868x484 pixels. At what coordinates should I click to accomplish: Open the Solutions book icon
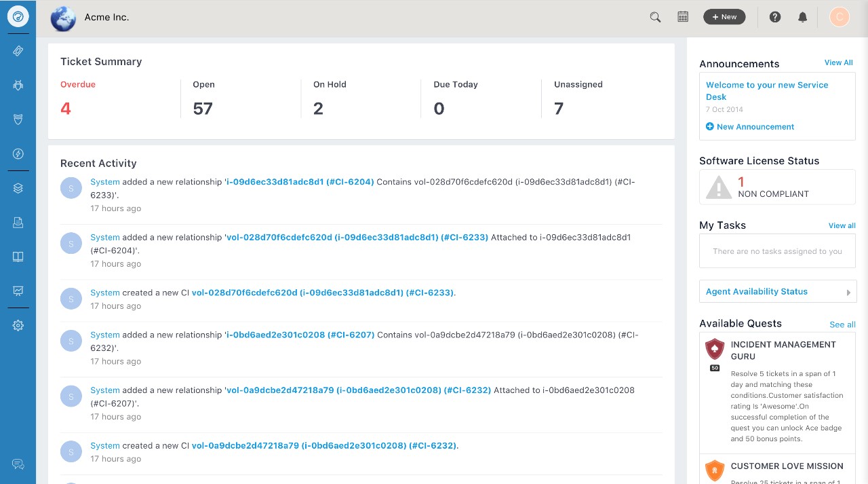18,257
